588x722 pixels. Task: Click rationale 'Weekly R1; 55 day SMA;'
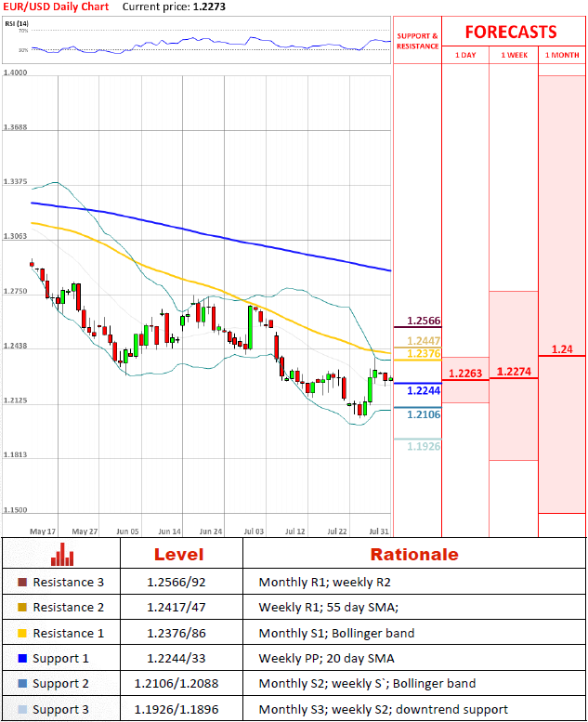tap(329, 608)
